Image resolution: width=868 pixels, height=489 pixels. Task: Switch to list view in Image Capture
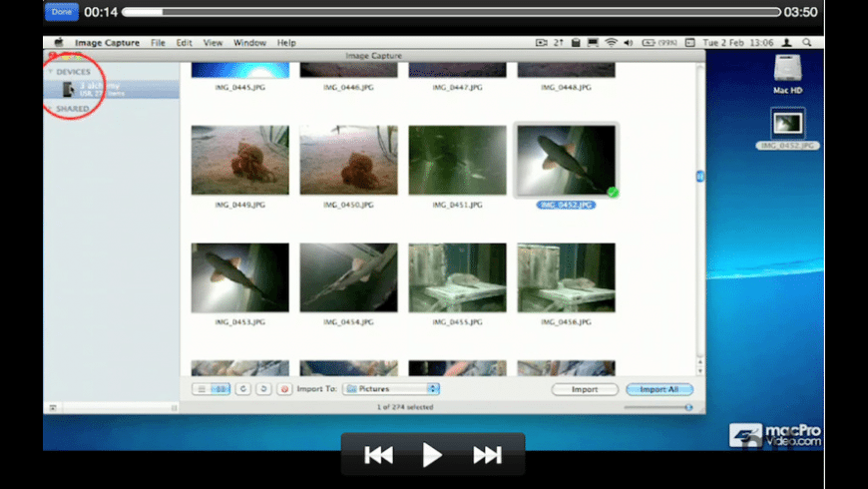pyautogui.click(x=203, y=389)
